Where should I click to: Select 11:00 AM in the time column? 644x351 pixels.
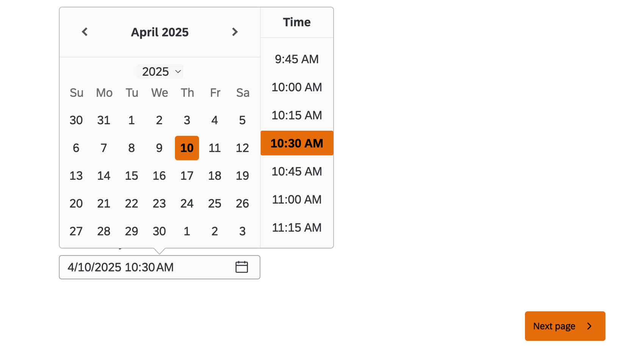[x=297, y=199]
